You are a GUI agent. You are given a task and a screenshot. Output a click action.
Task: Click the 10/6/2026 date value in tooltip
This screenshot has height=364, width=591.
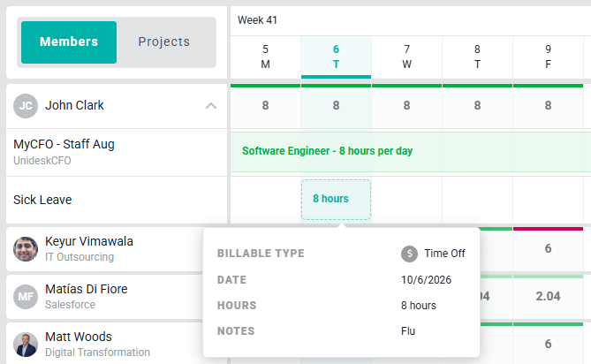pyautogui.click(x=426, y=280)
